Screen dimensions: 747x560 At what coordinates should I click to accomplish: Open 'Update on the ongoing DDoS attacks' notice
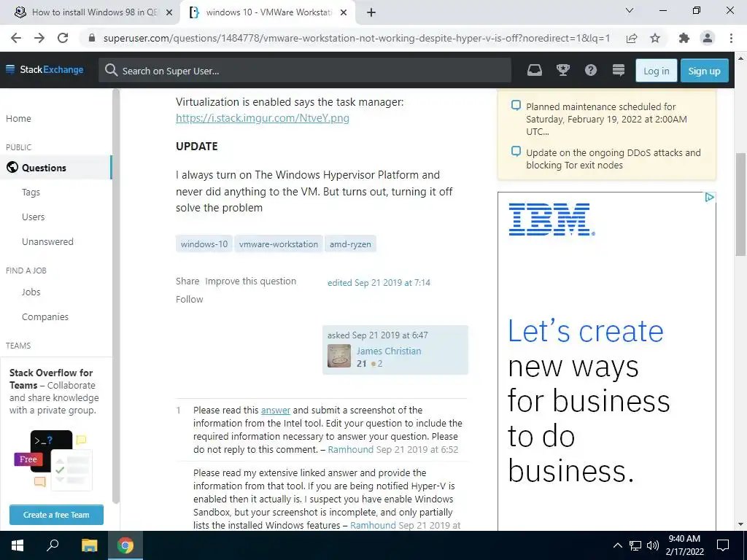(613, 159)
